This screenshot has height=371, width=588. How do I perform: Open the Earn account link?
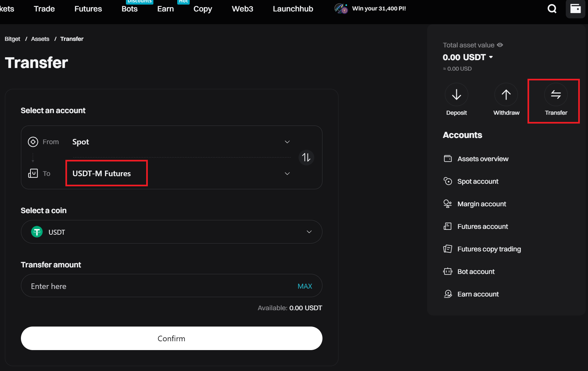[478, 294]
